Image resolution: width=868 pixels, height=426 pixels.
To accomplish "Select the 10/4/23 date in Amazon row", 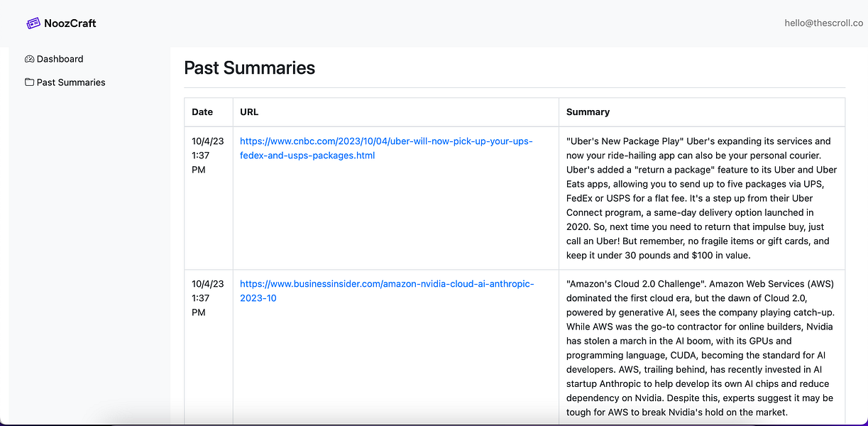I will click(x=207, y=284).
